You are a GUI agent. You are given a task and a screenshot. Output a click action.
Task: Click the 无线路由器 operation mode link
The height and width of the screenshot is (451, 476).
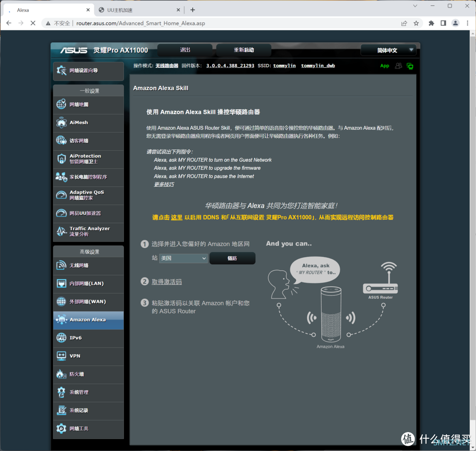coord(167,66)
